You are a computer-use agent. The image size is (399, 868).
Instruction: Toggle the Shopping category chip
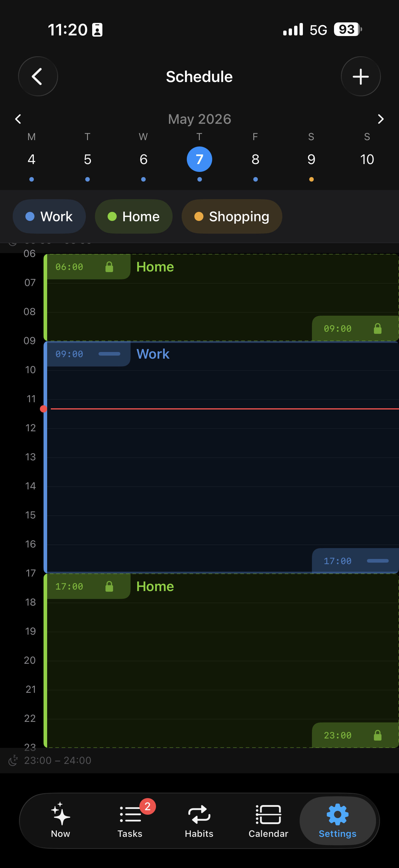232,216
